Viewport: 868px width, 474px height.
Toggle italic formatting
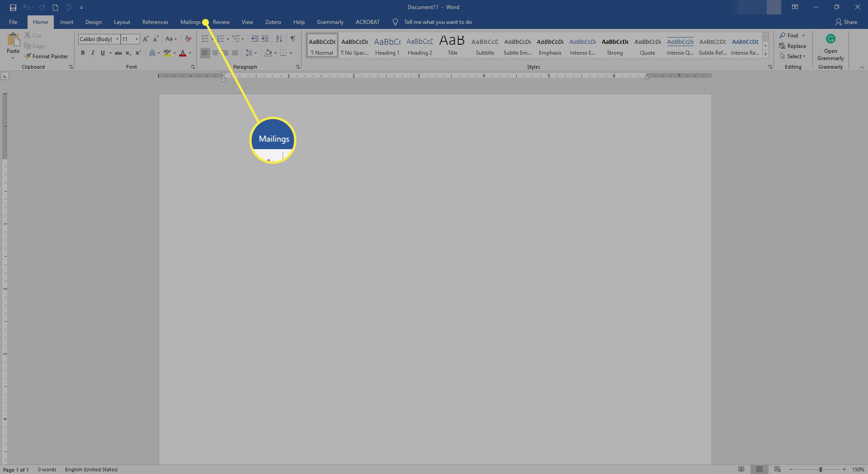coord(93,53)
